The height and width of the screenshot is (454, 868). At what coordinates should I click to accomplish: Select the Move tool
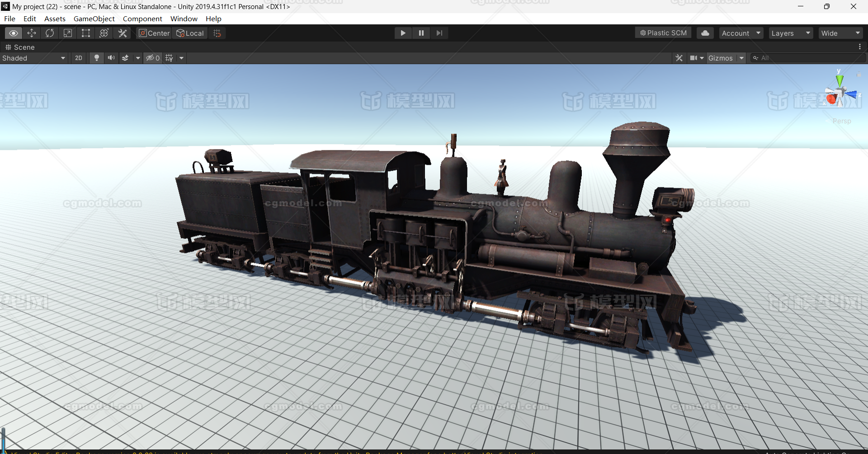click(x=32, y=33)
